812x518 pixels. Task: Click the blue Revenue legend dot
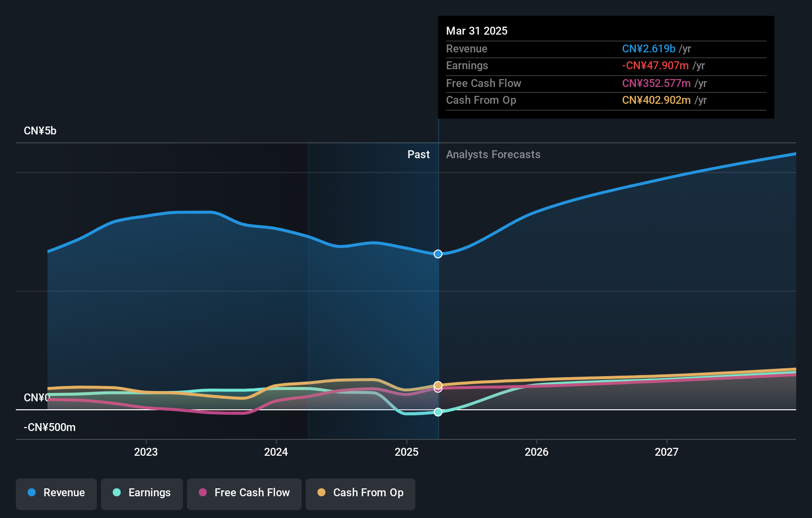coord(32,493)
